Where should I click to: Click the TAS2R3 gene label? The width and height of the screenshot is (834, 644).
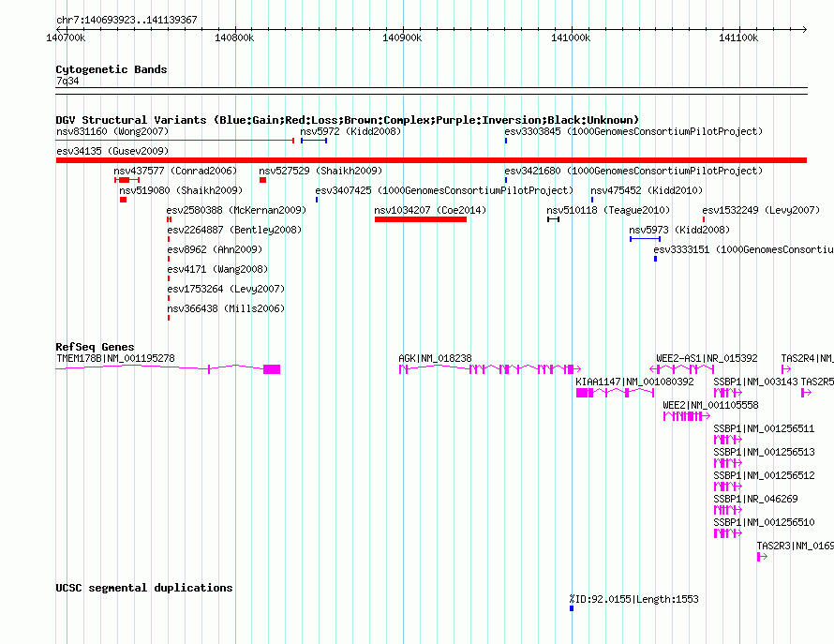796,547
